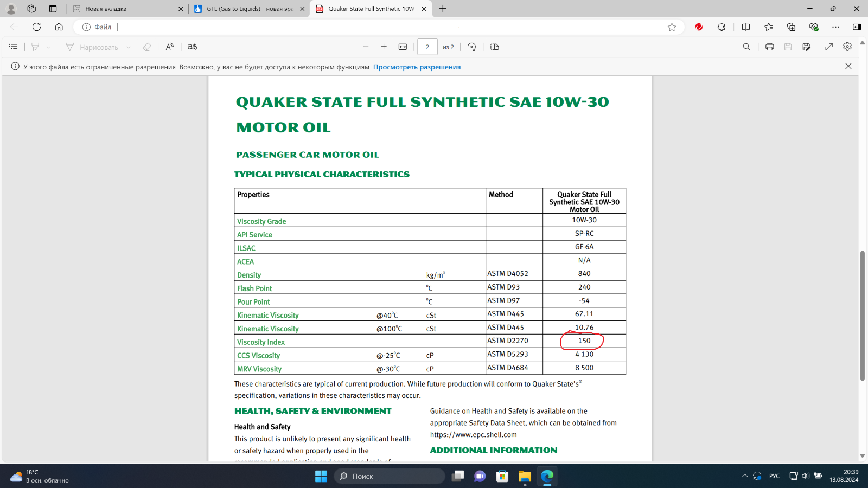Zoom out with the minus button
Image resolution: width=868 pixels, height=488 pixels.
tap(366, 47)
